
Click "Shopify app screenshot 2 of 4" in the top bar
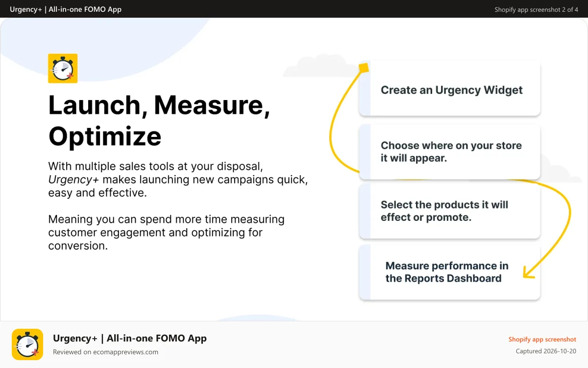coord(537,9)
